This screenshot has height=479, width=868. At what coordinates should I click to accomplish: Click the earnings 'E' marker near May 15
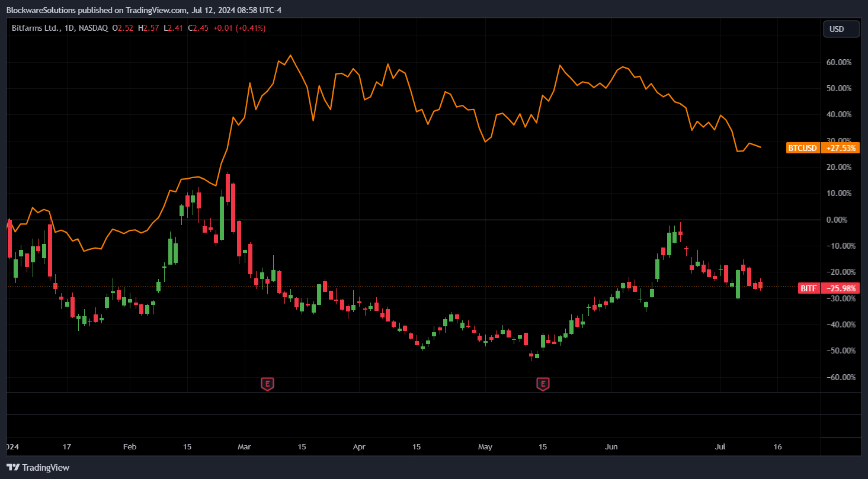pyautogui.click(x=543, y=384)
